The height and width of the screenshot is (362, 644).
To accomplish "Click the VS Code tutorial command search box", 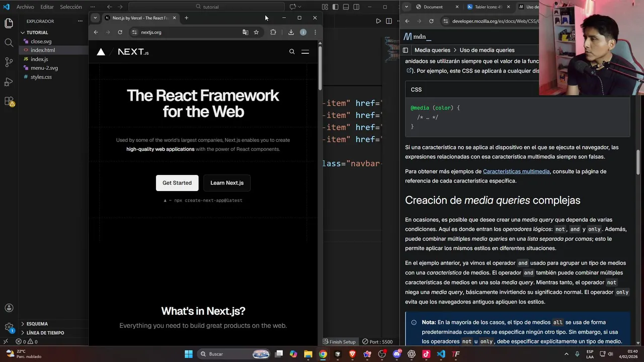I will pyautogui.click(x=208, y=7).
